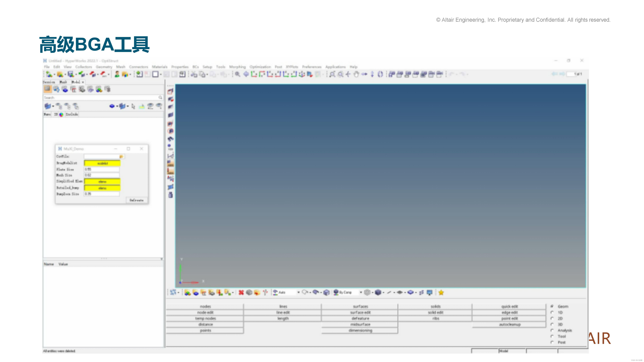Click the Plate Size input field

tap(102, 169)
